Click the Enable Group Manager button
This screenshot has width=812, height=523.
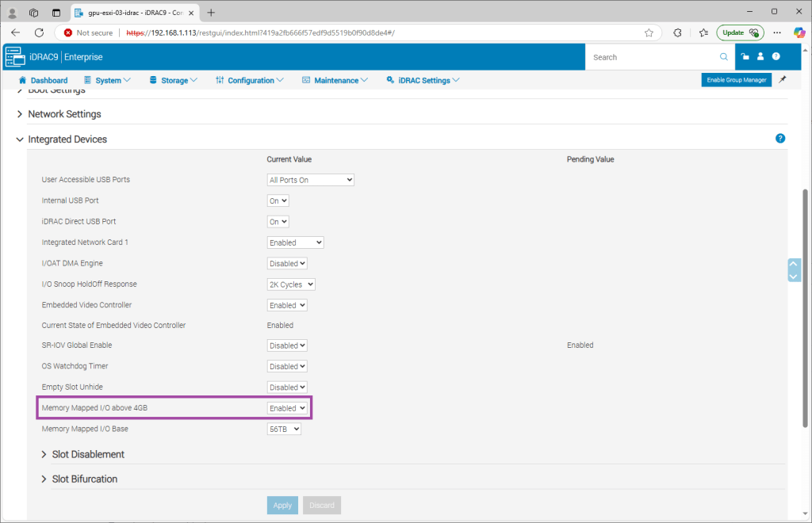tap(736, 80)
